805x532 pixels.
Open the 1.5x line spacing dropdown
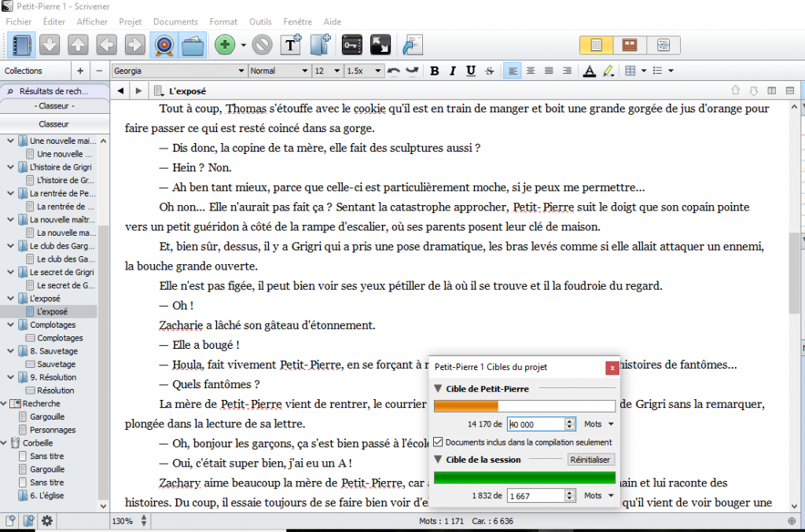(x=363, y=71)
